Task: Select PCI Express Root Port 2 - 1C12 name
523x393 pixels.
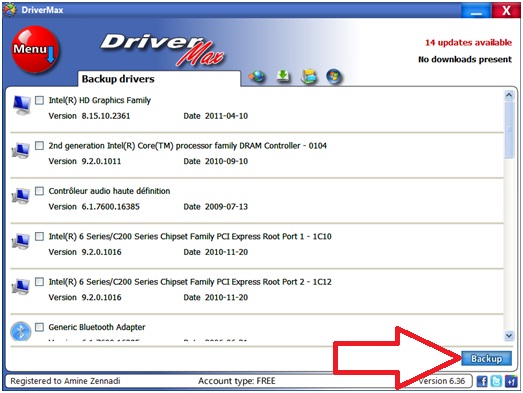Action: coord(190,282)
